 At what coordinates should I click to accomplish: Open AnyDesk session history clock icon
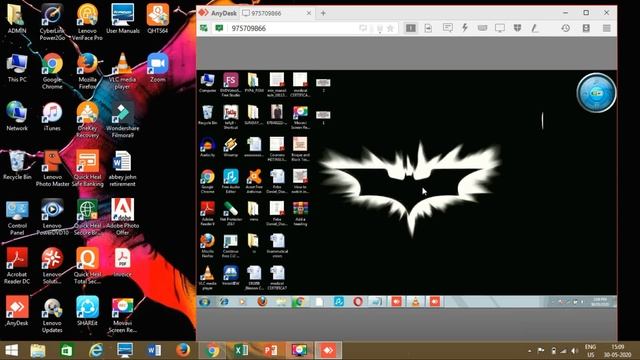point(565,28)
